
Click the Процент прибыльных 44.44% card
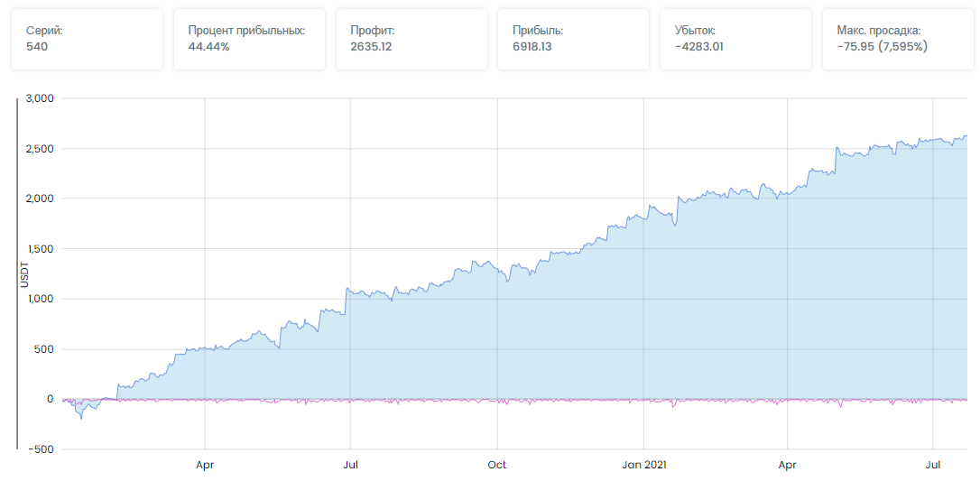click(249, 39)
